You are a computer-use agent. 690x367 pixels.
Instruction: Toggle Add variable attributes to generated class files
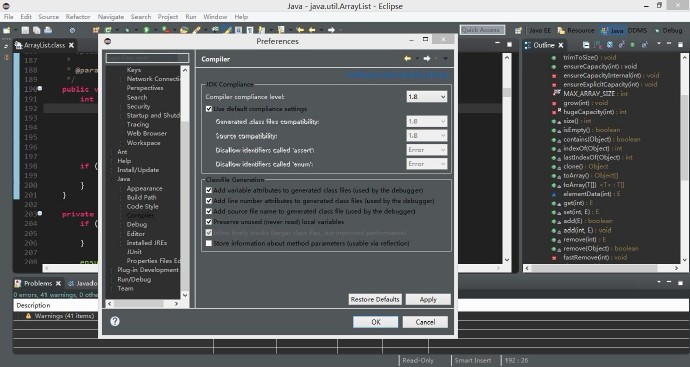coord(209,191)
